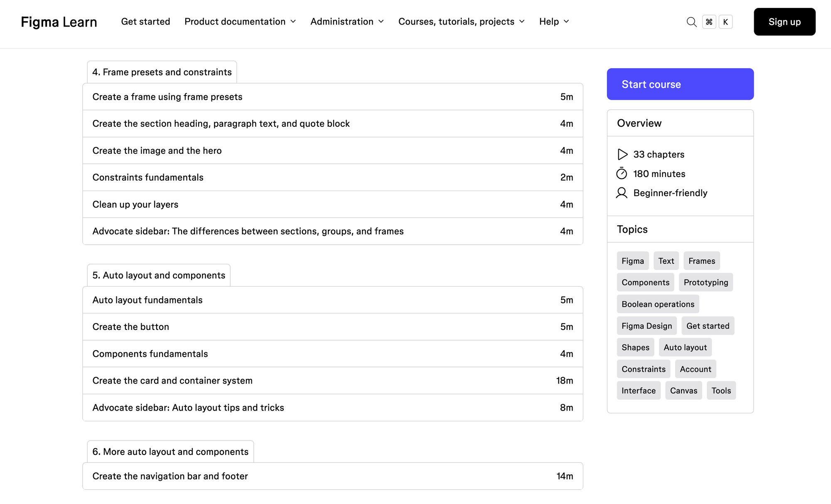Click the Sign up button
Screen dimensions: 831x504
click(x=784, y=22)
